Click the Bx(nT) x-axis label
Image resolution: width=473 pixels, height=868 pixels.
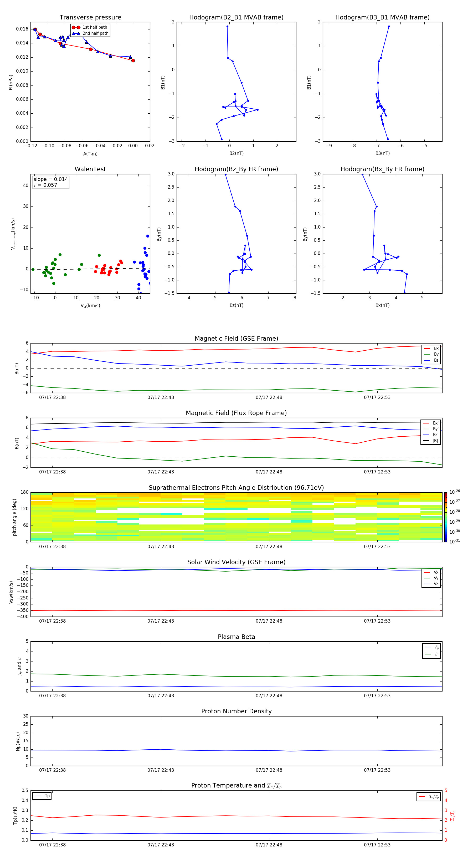tap(382, 305)
